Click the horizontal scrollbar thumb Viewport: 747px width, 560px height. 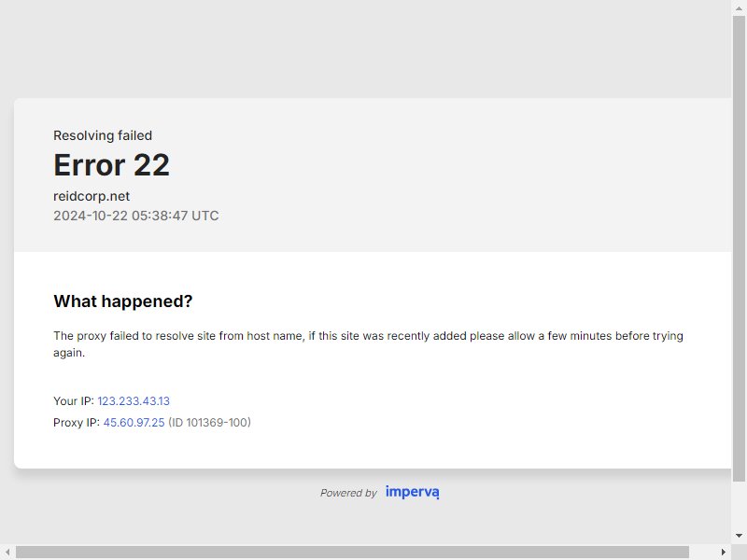(x=352, y=552)
